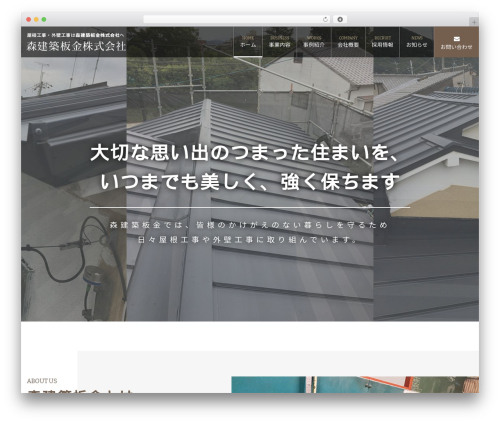Click the headline 大切な思い出のつまった住まいを、
500x423 pixels.
245,153
